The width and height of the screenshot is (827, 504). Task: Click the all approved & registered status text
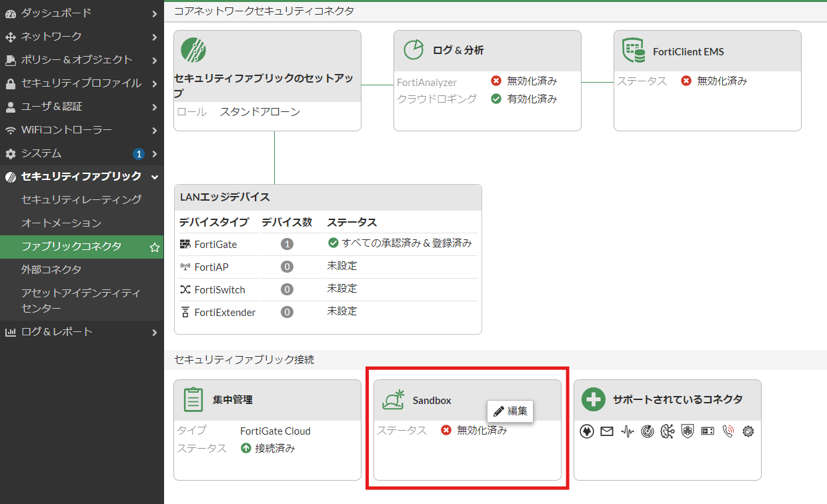(x=407, y=243)
